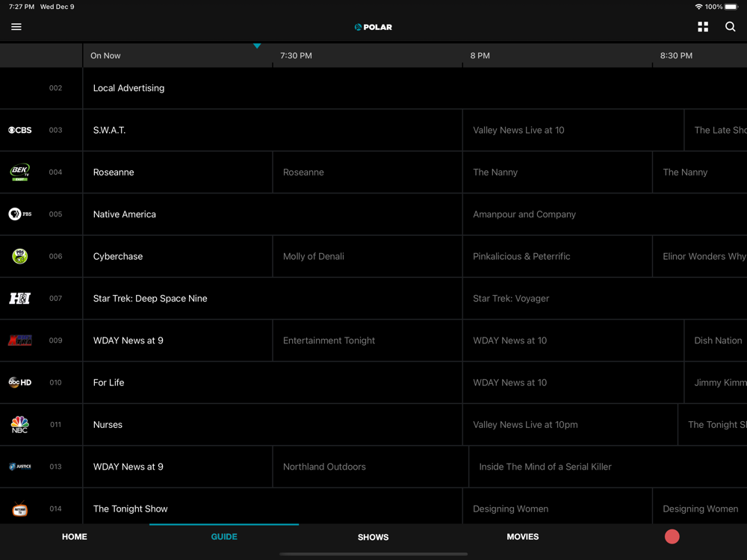Screen dimensions: 747x560
Task: Open Pinkalicious & Peterrific listing
Action: [x=557, y=256]
